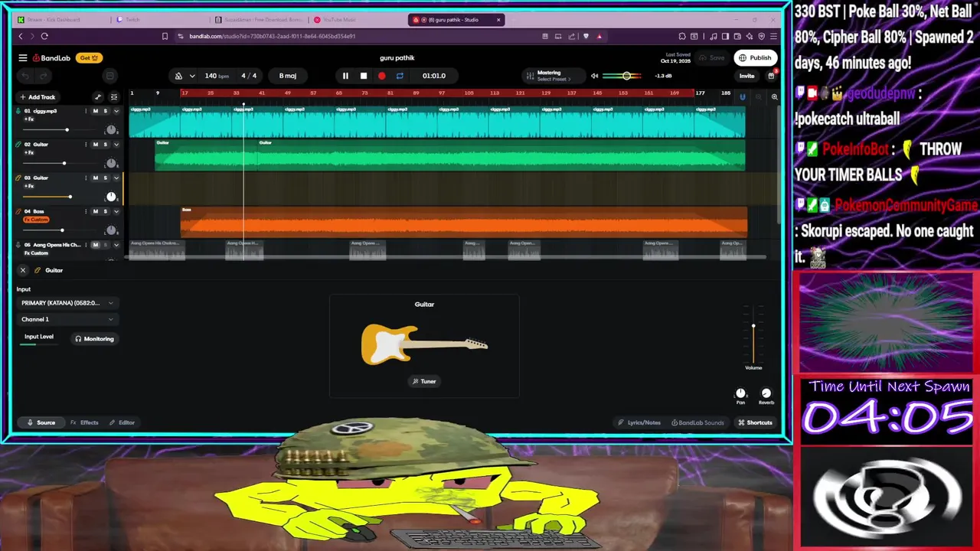Image resolution: width=980 pixels, height=551 pixels.
Task: Open the Channel 1 dropdown
Action: coord(67,319)
